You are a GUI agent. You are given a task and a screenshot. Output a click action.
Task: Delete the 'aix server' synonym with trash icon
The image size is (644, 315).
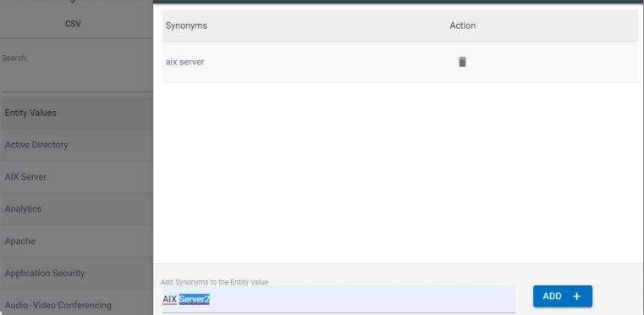coord(462,62)
